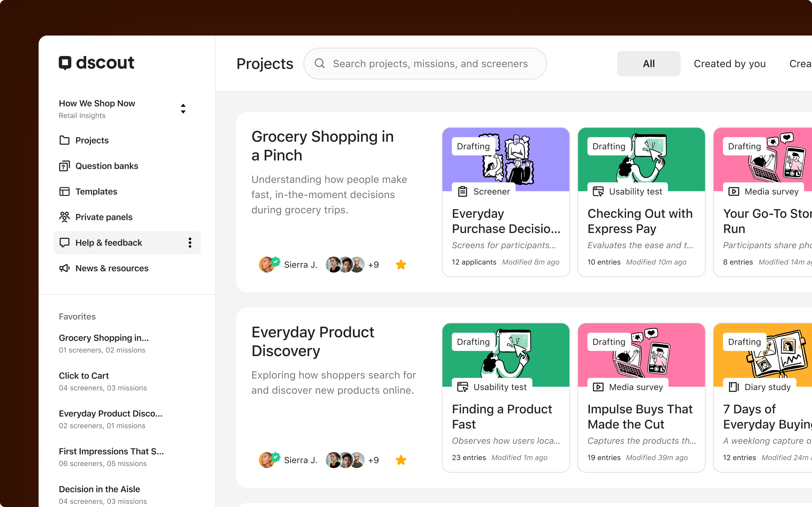
Task: Open Question banks via its icon
Action: [x=64, y=166]
